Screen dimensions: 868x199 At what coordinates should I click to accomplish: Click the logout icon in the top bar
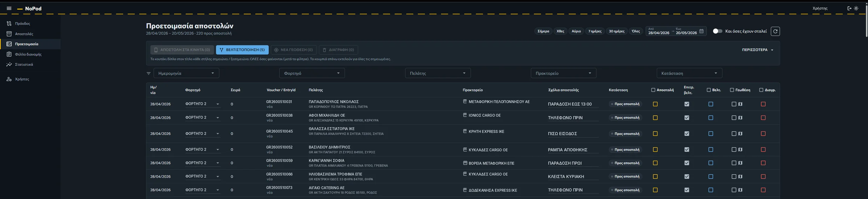pos(849,8)
